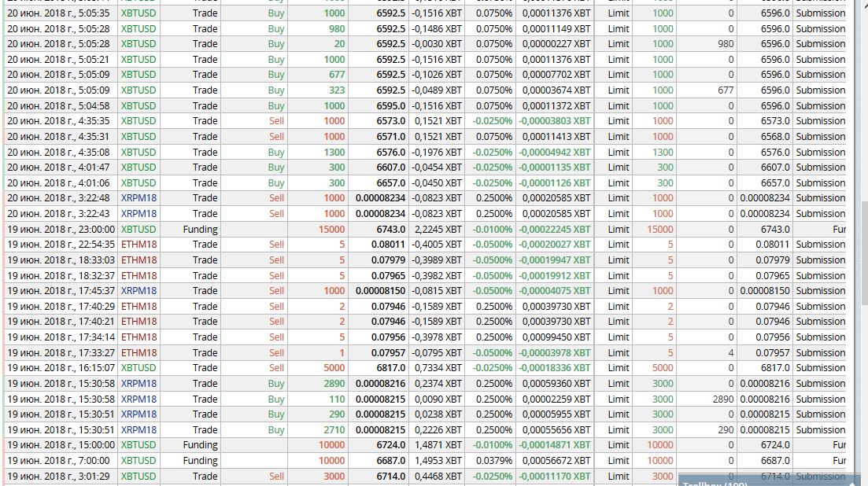Click the green quantity 20 in the 5:05:28 row

pos(339,44)
